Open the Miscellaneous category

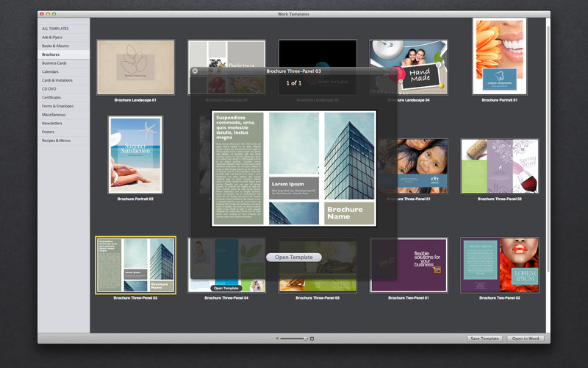click(x=63, y=115)
